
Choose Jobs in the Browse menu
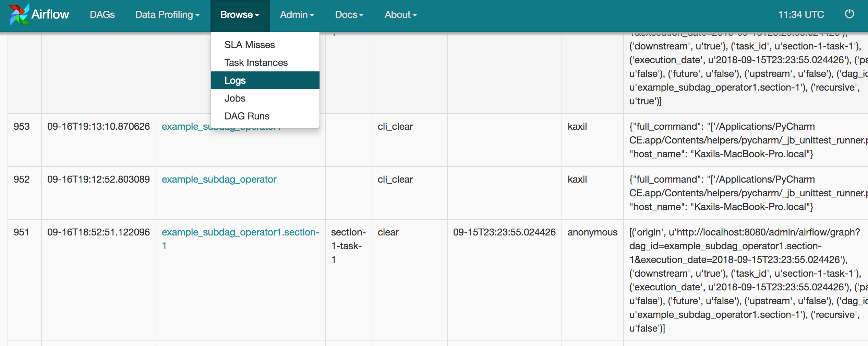[x=265, y=98]
